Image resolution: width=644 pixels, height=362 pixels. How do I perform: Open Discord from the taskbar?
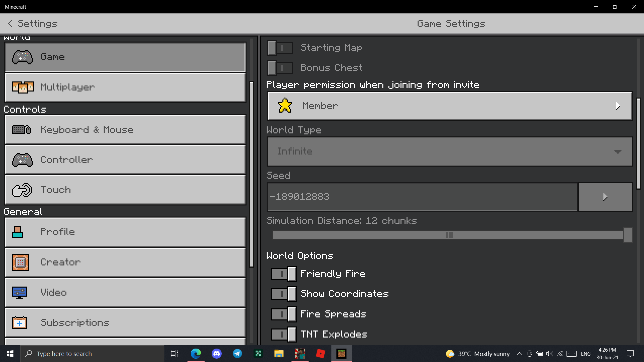coord(217,354)
